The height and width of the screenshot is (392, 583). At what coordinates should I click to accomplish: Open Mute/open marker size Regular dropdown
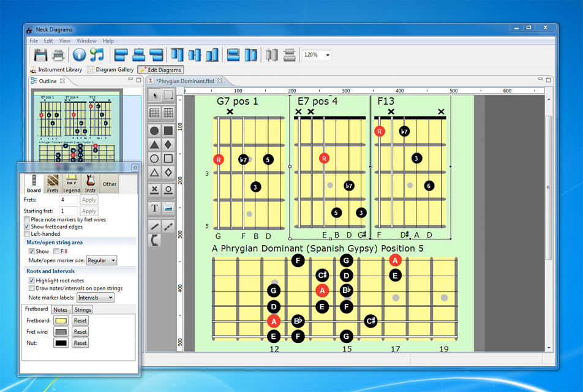102,260
